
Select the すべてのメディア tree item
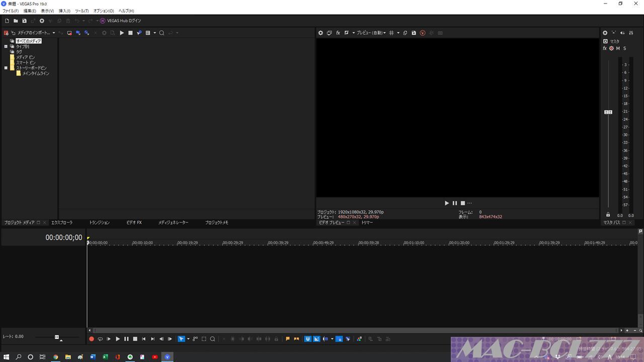[28, 41]
